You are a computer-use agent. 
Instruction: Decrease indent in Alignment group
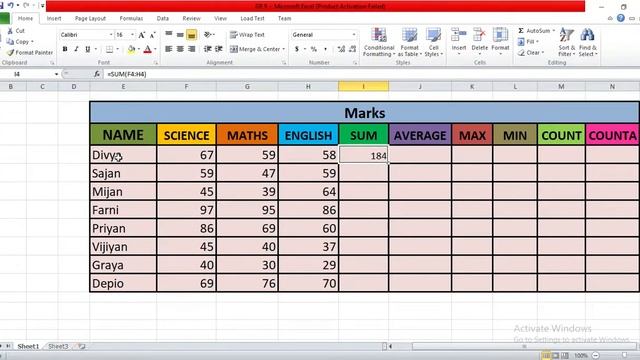(x=207, y=49)
